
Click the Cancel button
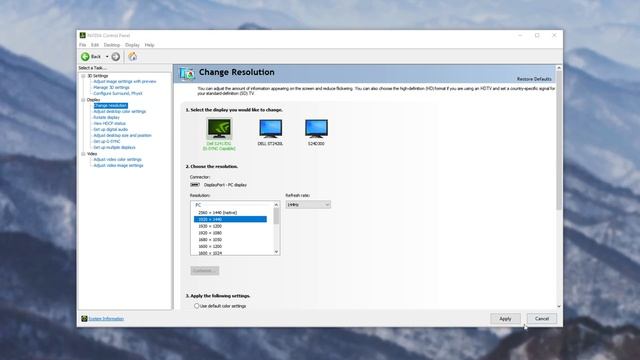[542, 318]
